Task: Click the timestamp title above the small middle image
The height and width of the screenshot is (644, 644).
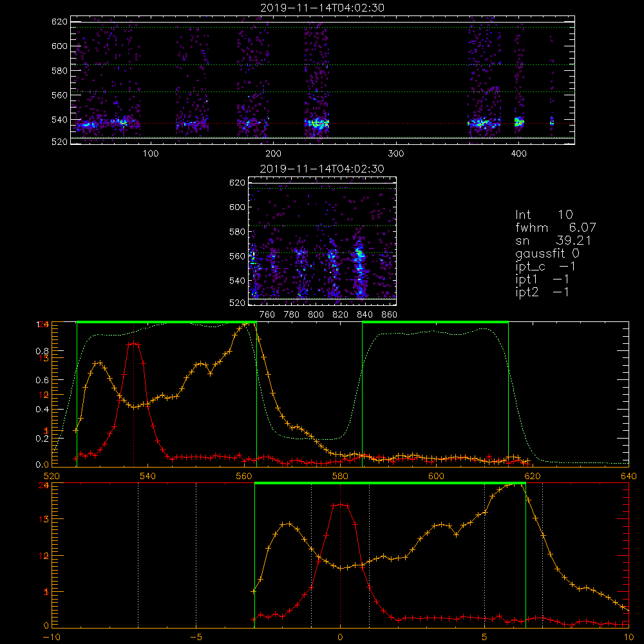Action: (322, 169)
